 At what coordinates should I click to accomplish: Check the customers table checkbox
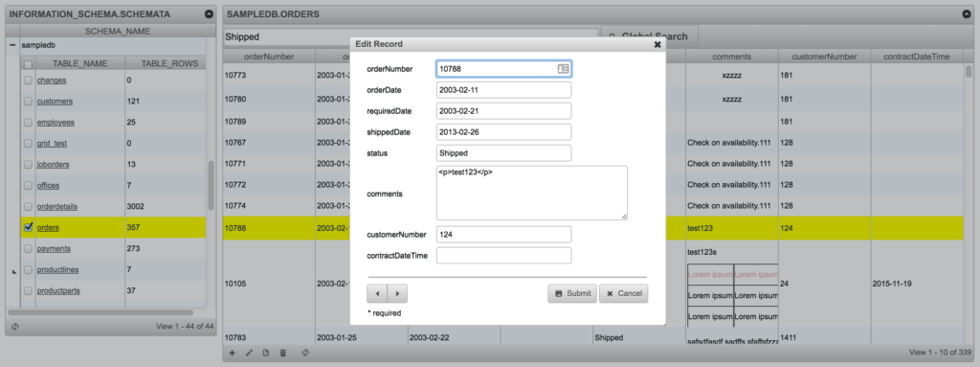(x=28, y=101)
